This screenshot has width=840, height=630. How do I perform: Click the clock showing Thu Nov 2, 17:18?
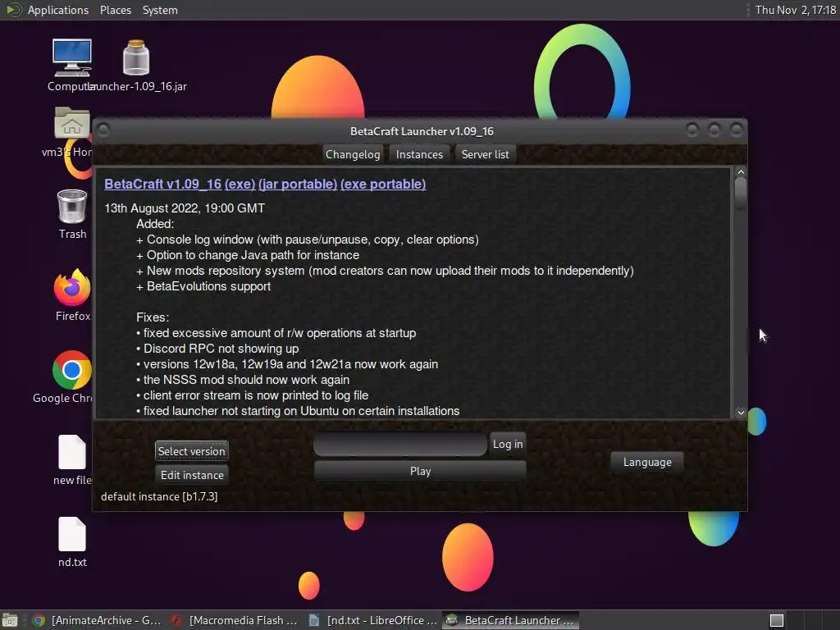tap(796, 10)
